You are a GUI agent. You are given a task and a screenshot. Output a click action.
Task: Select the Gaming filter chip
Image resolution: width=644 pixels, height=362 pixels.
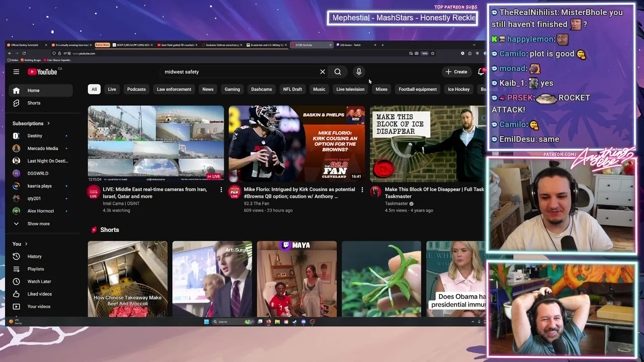coord(232,89)
